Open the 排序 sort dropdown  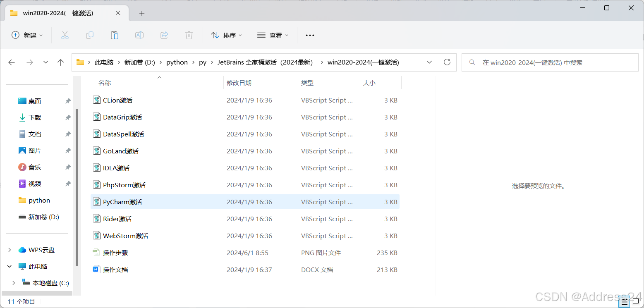(227, 35)
